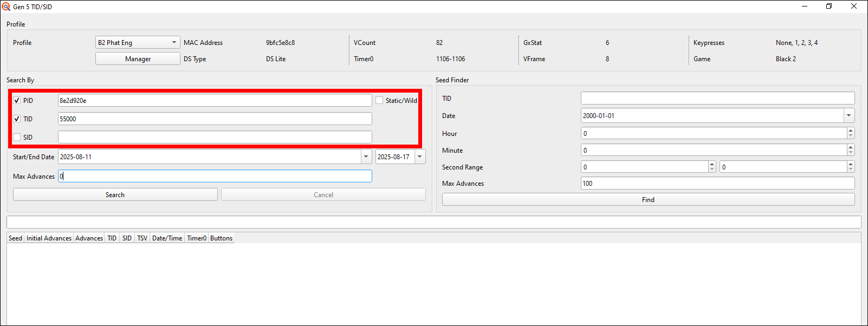This screenshot has width=868, height=326.
Task: Open the B2 Phat Eng profile dropdown
Action: 138,42
